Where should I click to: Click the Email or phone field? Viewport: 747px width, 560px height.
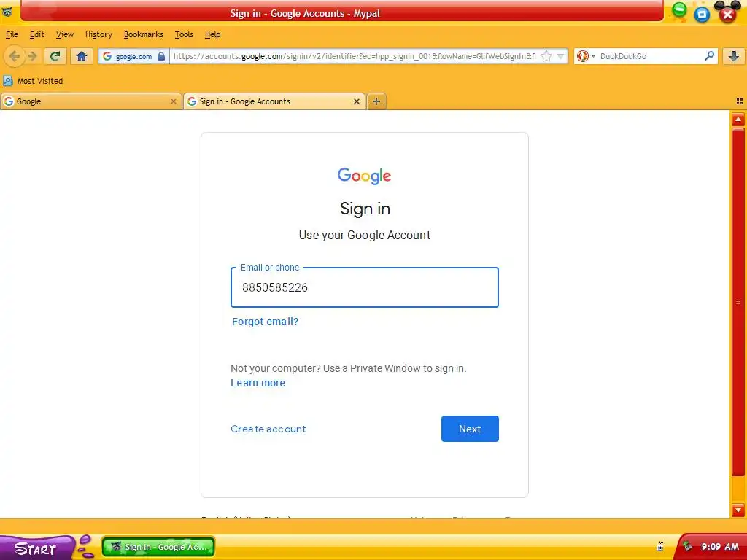[x=365, y=287]
